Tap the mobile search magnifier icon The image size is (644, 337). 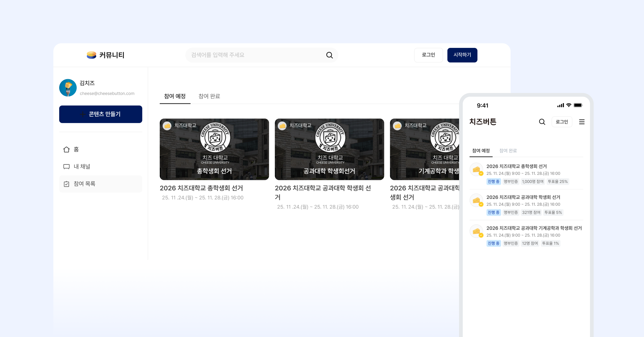[542, 122]
